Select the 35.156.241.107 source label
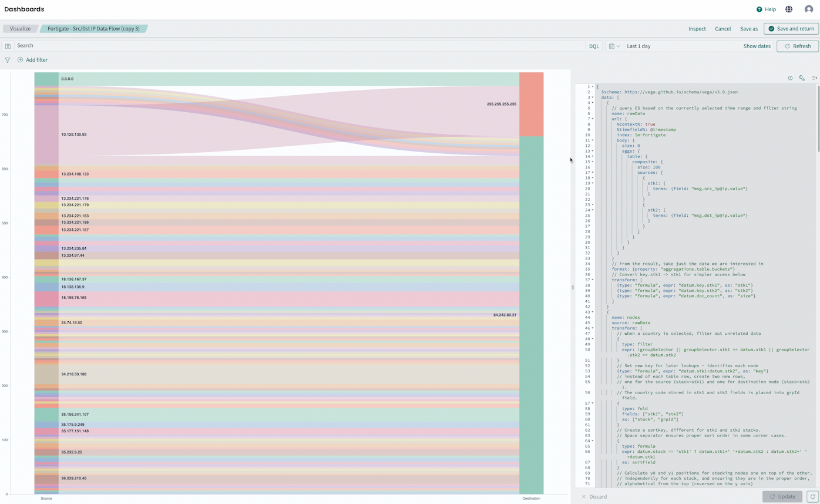Image resolution: width=820 pixels, height=504 pixels. tap(75, 415)
